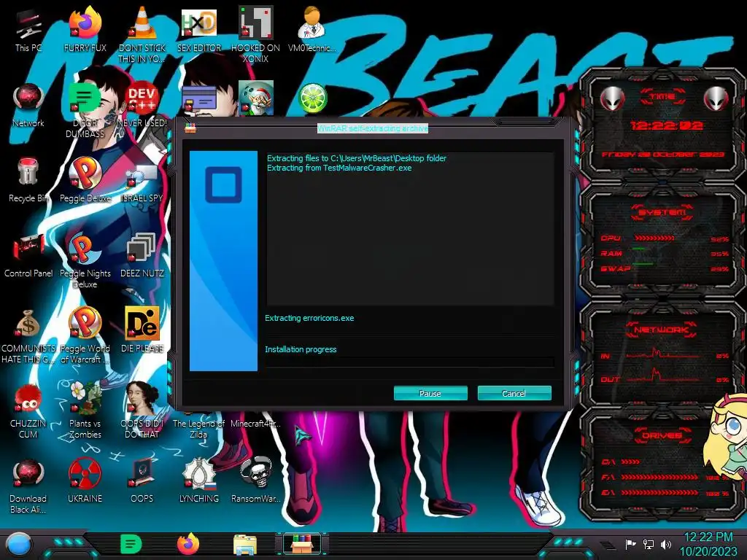Click the NETWORK gadget header
Image resolution: width=747 pixels, height=560 pixels.
click(662, 330)
